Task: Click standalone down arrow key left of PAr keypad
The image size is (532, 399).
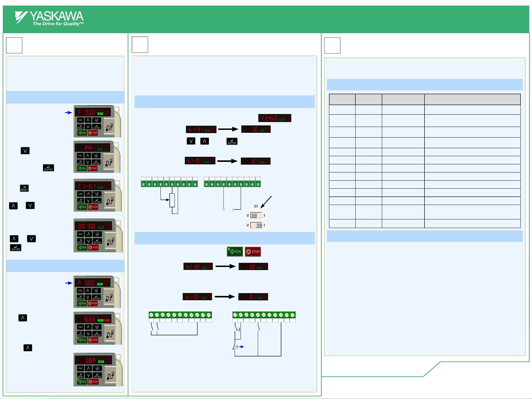Action: (25, 151)
